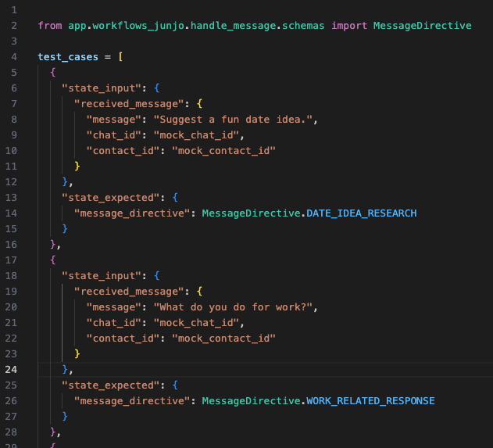Click "contact_id" key on line 22

coord(123,339)
